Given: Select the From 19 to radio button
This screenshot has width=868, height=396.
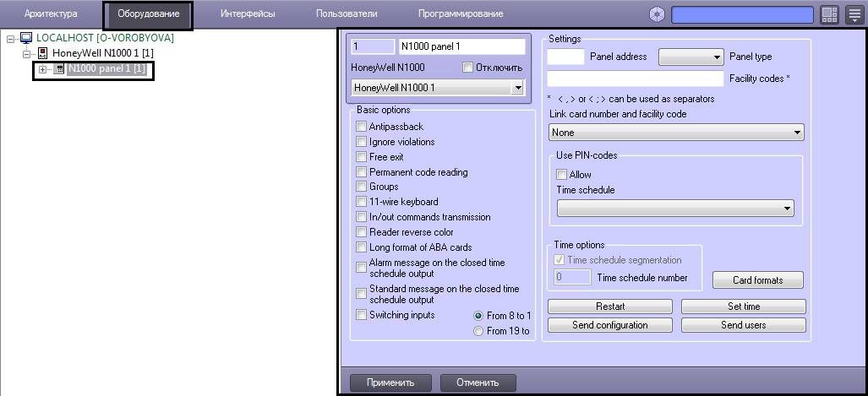Looking at the screenshot, I should 478,331.
